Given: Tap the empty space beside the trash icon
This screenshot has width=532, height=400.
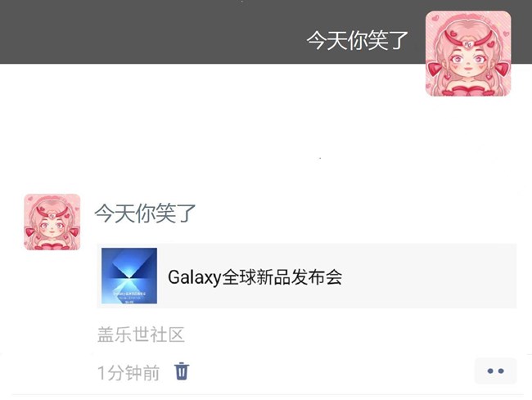Looking at the screenshot, I should 329,371.
